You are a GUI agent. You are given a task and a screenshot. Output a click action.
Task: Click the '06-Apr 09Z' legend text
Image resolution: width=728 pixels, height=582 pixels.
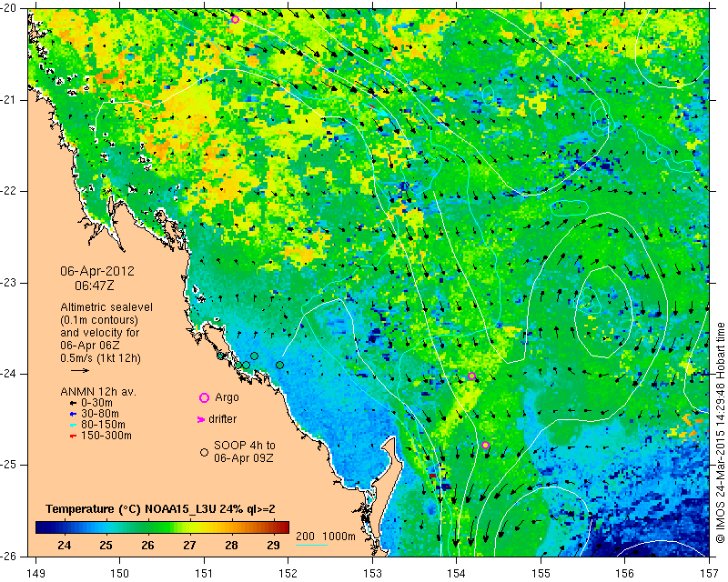[244, 458]
